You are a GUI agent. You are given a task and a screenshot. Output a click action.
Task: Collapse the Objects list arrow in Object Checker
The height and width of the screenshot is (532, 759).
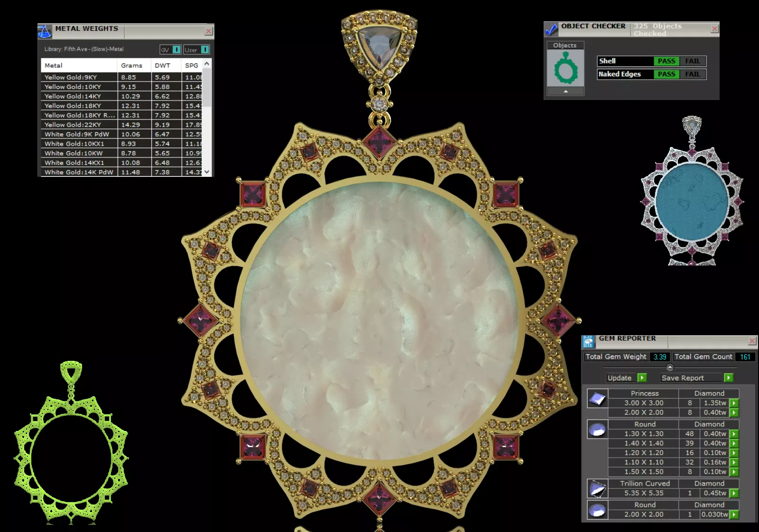(x=565, y=92)
